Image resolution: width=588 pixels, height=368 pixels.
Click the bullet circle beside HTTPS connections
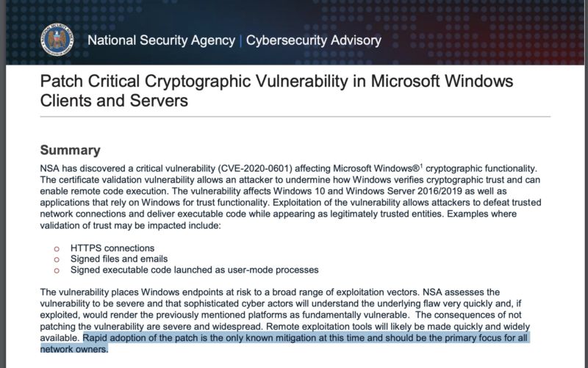(57, 248)
